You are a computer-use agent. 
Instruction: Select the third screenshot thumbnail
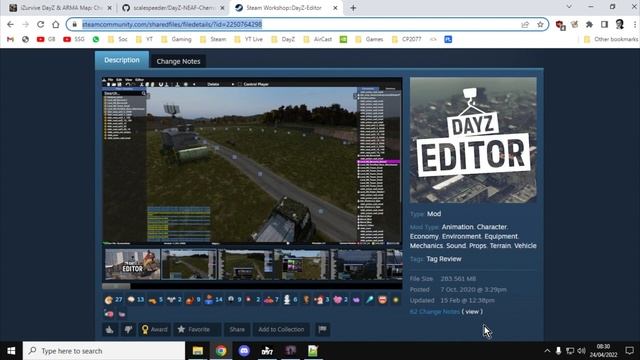pyautogui.click(x=245, y=264)
